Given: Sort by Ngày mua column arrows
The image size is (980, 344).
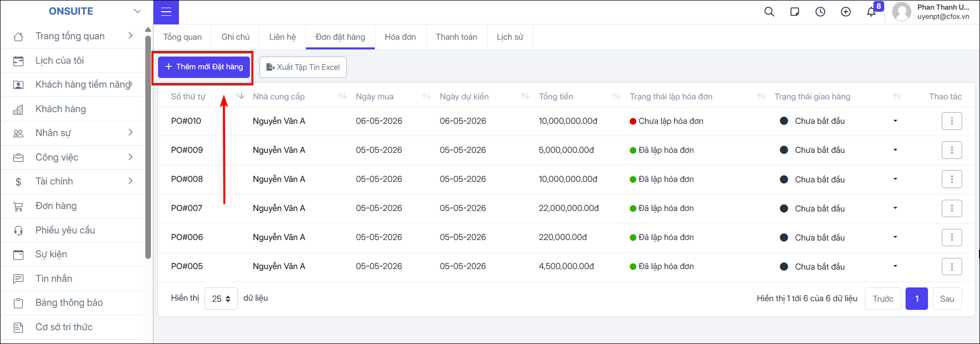Looking at the screenshot, I should pyautogui.click(x=426, y=96).
